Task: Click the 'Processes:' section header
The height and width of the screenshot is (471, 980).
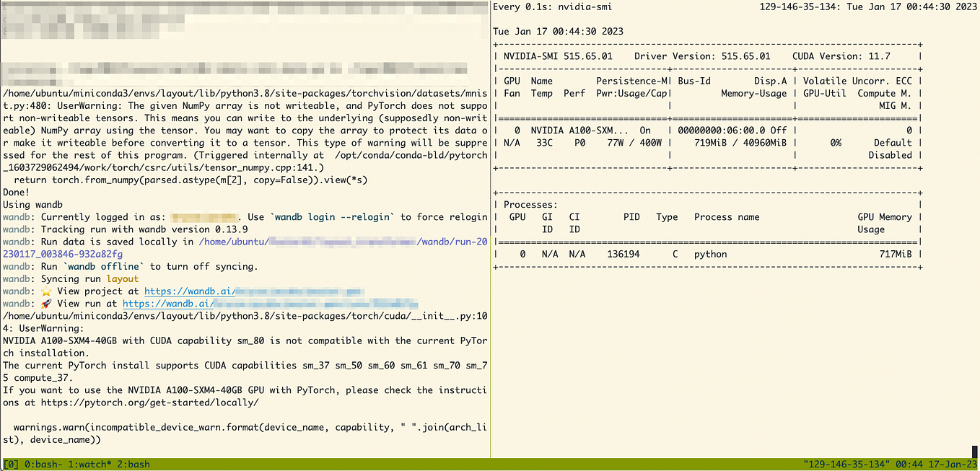Action: click(530, 205)
